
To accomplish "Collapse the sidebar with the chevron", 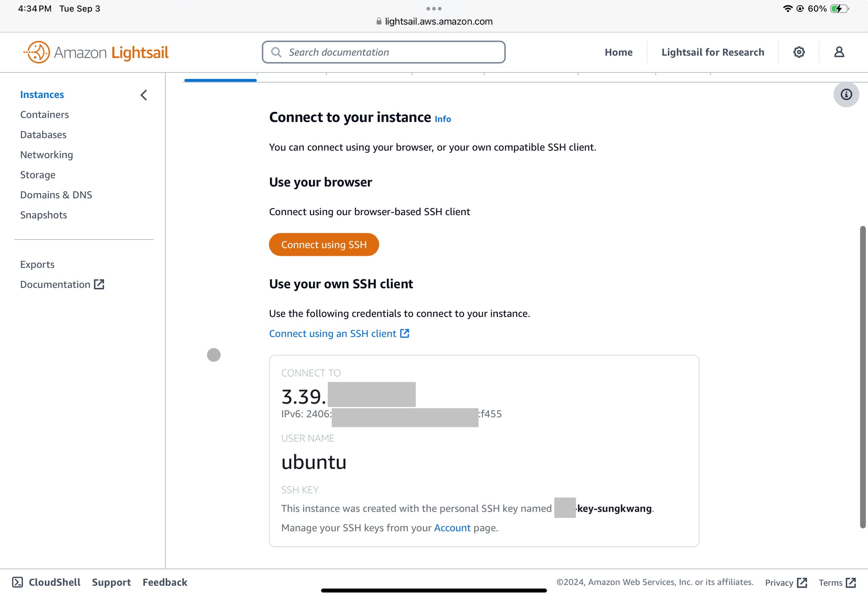I will (x=144, y=95).
